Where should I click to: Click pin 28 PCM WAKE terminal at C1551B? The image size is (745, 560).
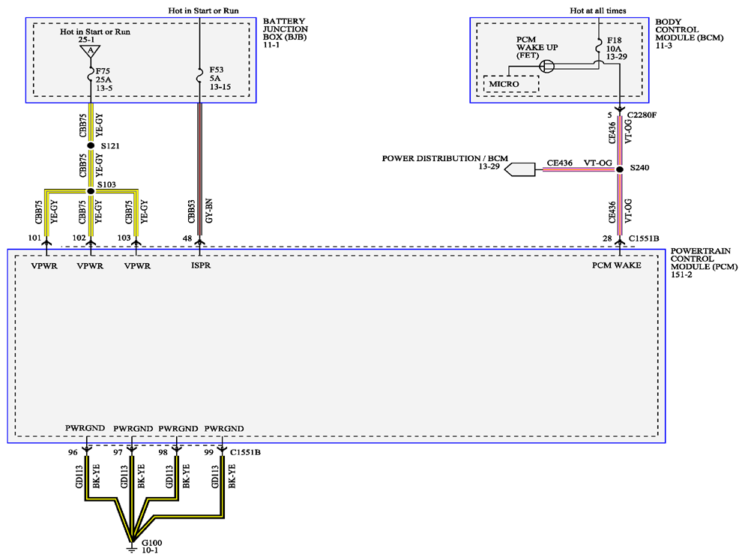coord(620,242)
